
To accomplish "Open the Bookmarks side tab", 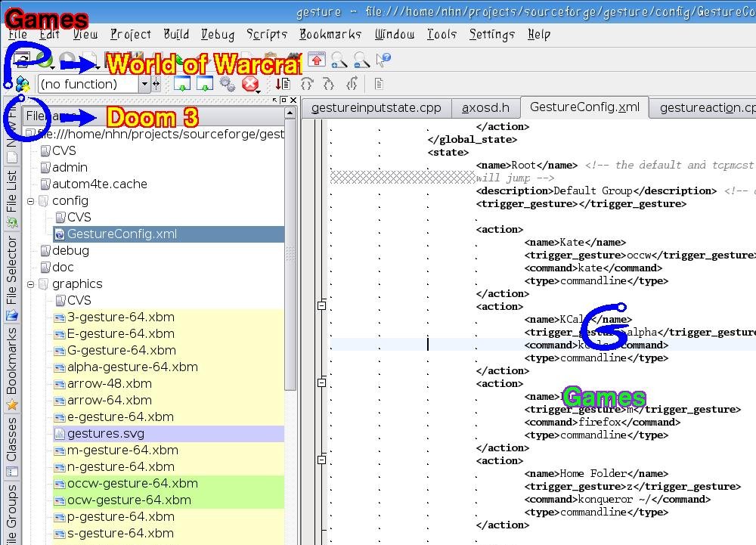I will (11, 369).
